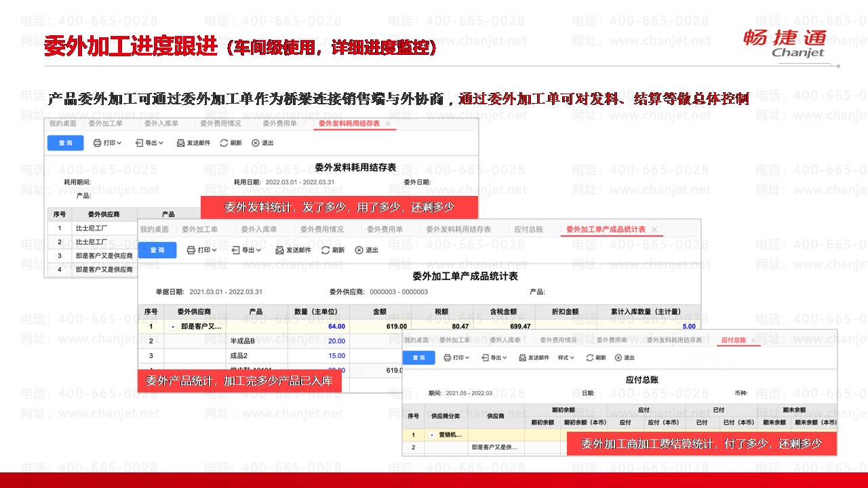Image resolution: width=868 pixels, height=488 pixels.
Task: Click 查询 button in 应付总账 window
Action: (418, 357)
